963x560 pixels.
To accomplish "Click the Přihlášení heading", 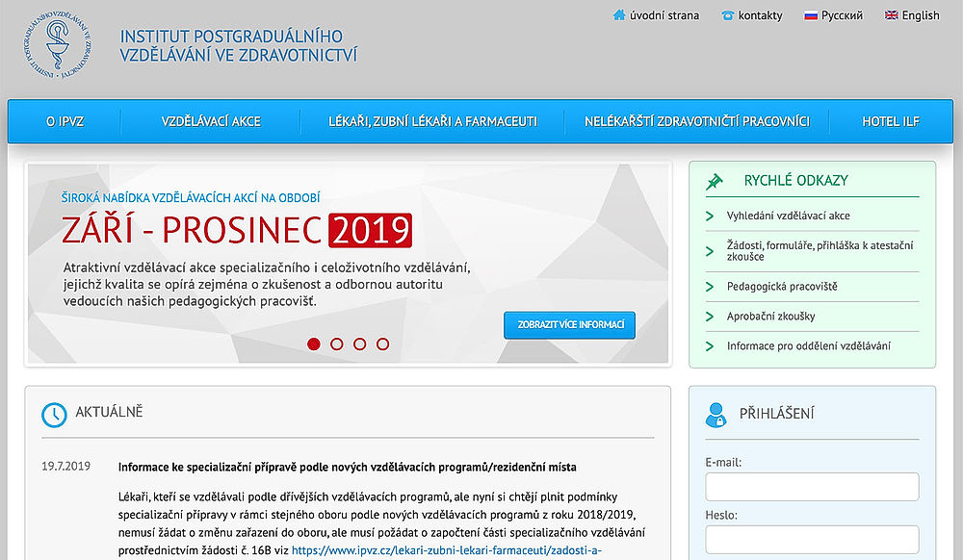I will [x=776, y=414].
